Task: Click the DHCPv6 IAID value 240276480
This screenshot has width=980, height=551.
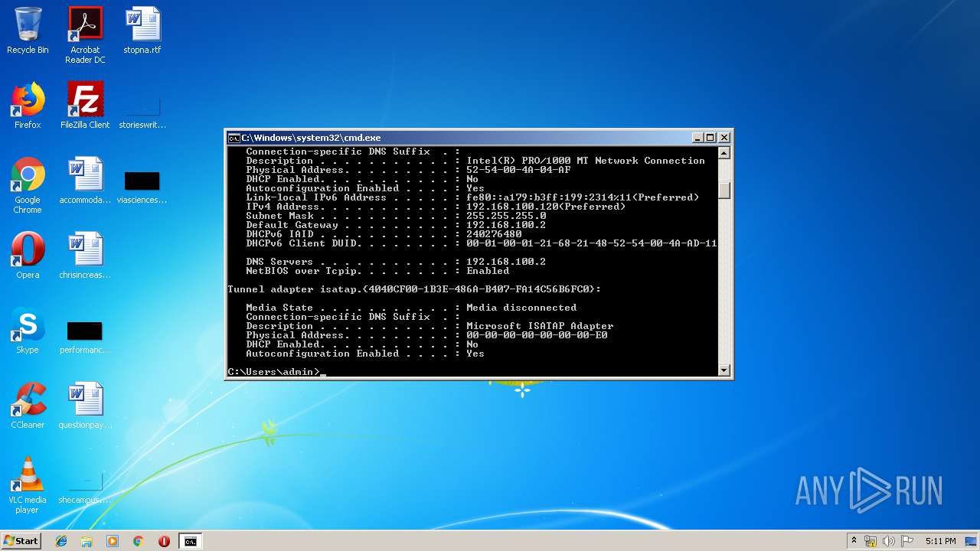Action: click(x=494, y=234)
